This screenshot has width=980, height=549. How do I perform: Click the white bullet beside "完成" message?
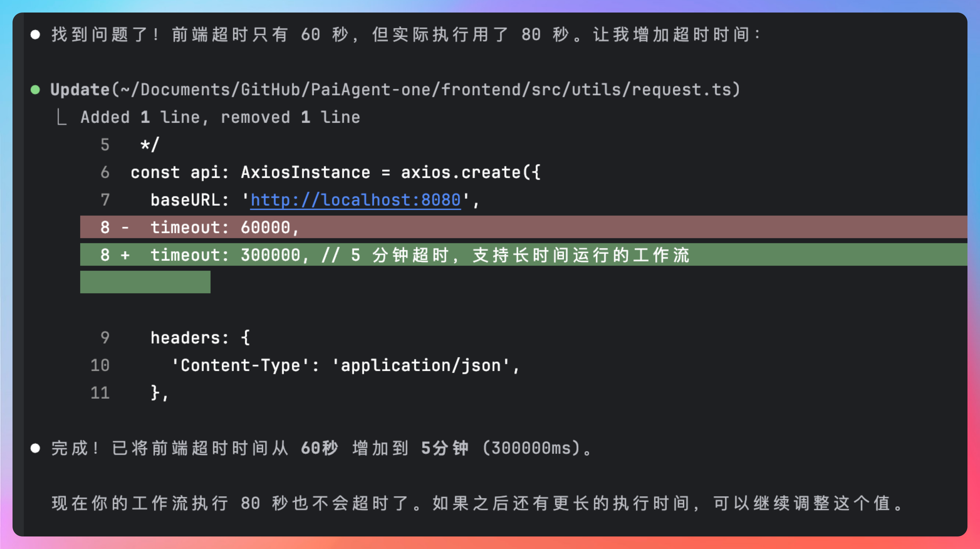35,448
